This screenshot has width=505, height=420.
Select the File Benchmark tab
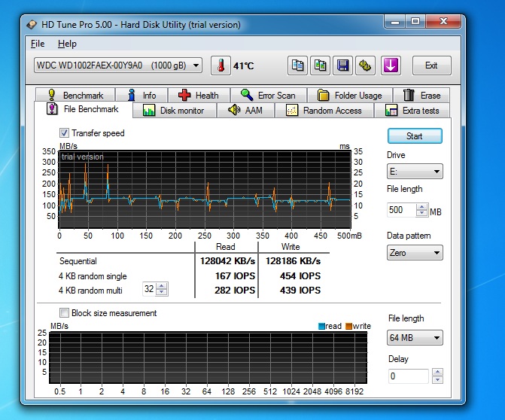click(x=83, y=109)
